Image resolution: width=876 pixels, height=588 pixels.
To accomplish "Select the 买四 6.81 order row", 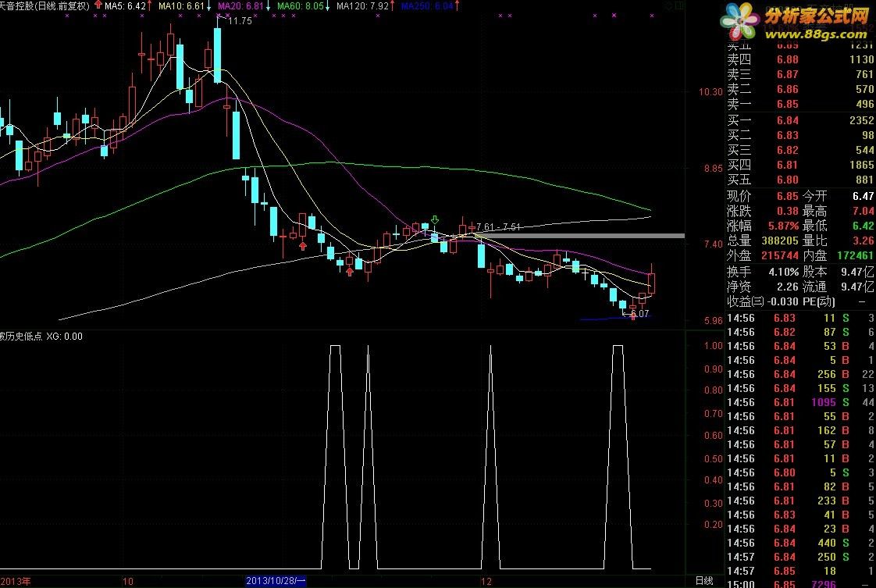I will click(x=800, y=165).
